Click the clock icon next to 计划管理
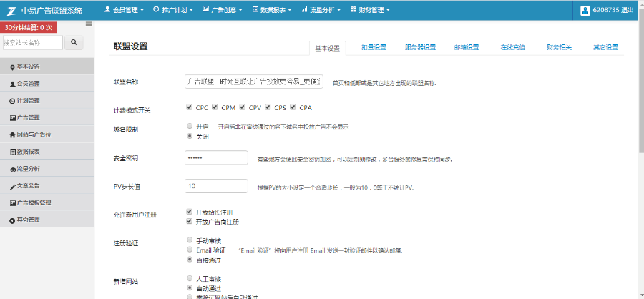 click(12, 101)
